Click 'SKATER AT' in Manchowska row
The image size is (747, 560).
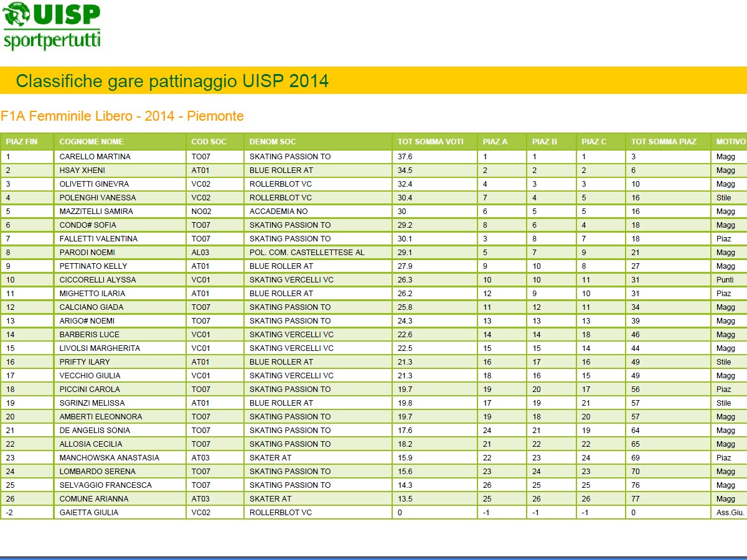point(270,458)
